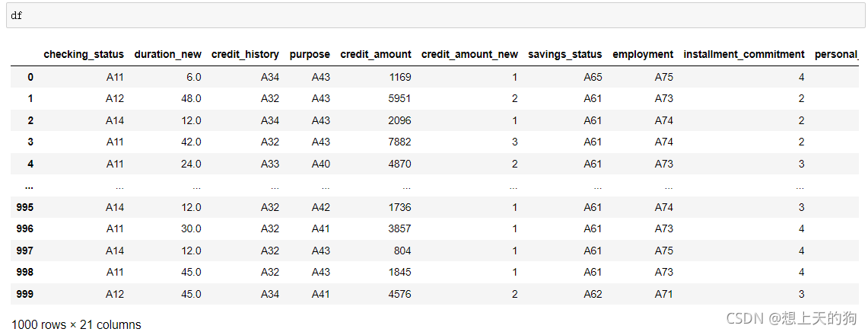Select the credit_amount_new column header

pyautogui.click(x=470, y=54)
